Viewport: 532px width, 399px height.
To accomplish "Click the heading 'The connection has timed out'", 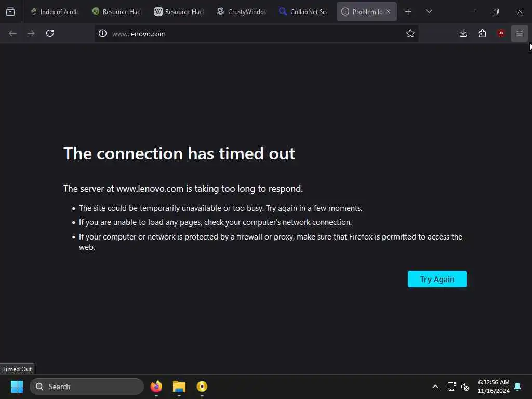I will (x=179, y=153).
